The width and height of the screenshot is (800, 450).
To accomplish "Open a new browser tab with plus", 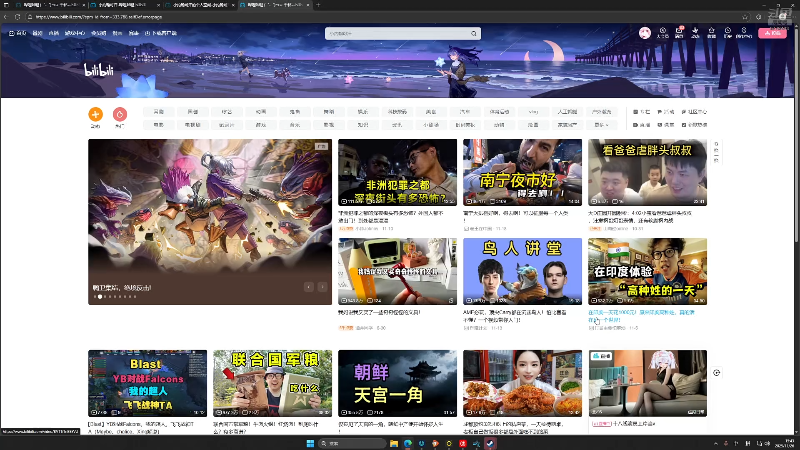I will [318, 5].
